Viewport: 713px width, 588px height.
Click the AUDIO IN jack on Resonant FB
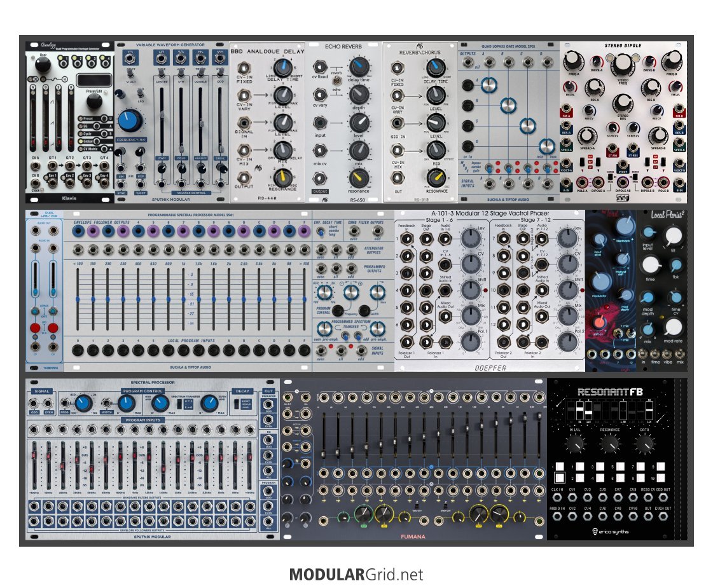coord(557,516)
